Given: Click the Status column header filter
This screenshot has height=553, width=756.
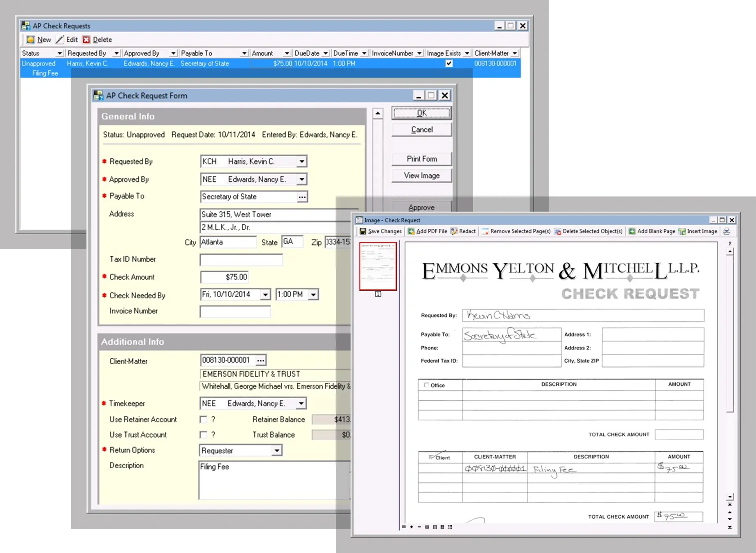Looking at the screenshot, I should tap(59, 53).
